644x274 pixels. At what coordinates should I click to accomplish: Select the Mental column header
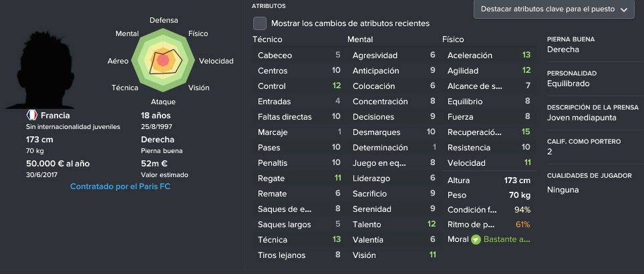(x=360, y=39)
